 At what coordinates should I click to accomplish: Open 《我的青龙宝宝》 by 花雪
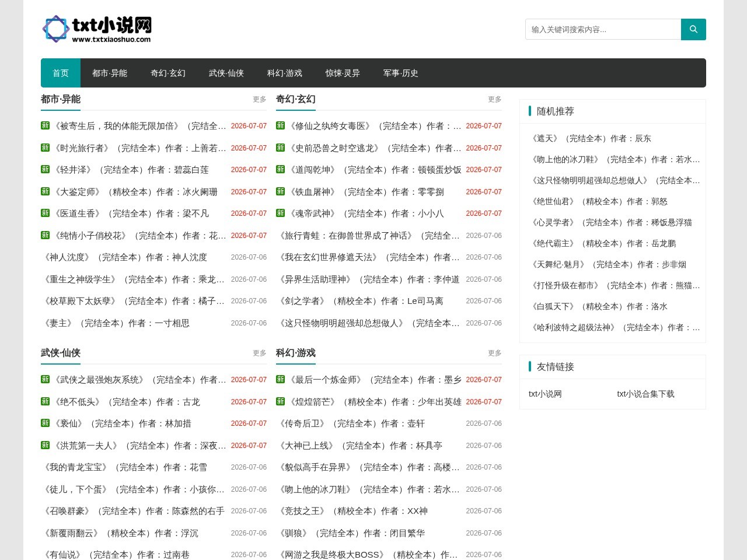[124, 467]
